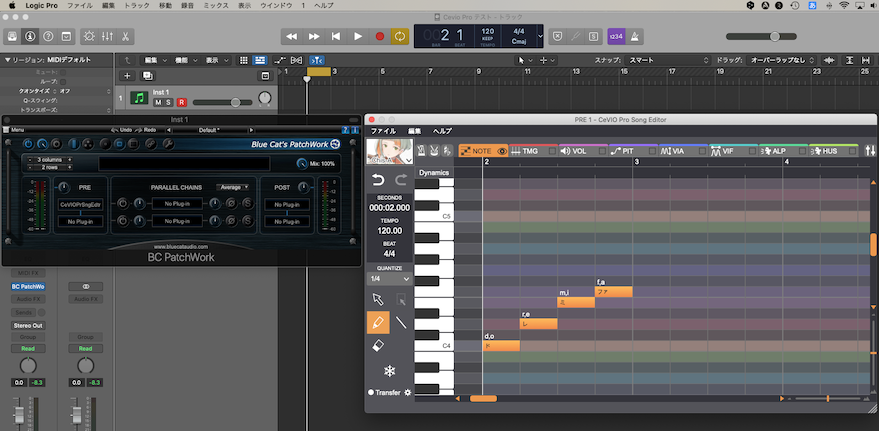Image resolution: width=879 pixels, height=431 pixels.
Task: Start playback with the Play button
Action: (358, 36)
